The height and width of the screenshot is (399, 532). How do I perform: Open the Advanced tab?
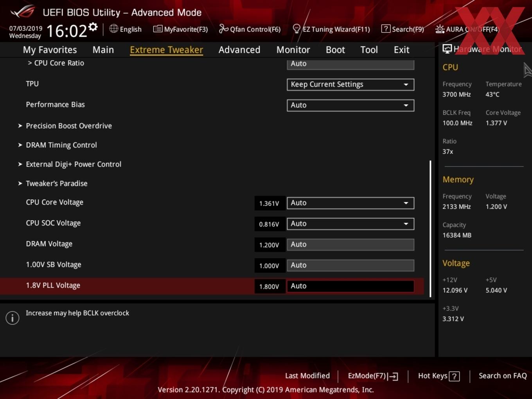239,50
